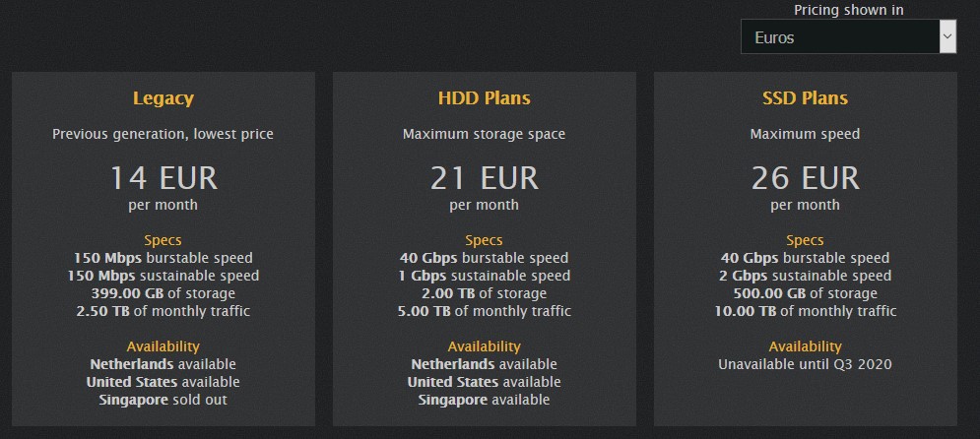This screenshot has width=980, height=439.
Task: Click the 14 EUR price
Action: pyautogui.click(x=163, y=178)
